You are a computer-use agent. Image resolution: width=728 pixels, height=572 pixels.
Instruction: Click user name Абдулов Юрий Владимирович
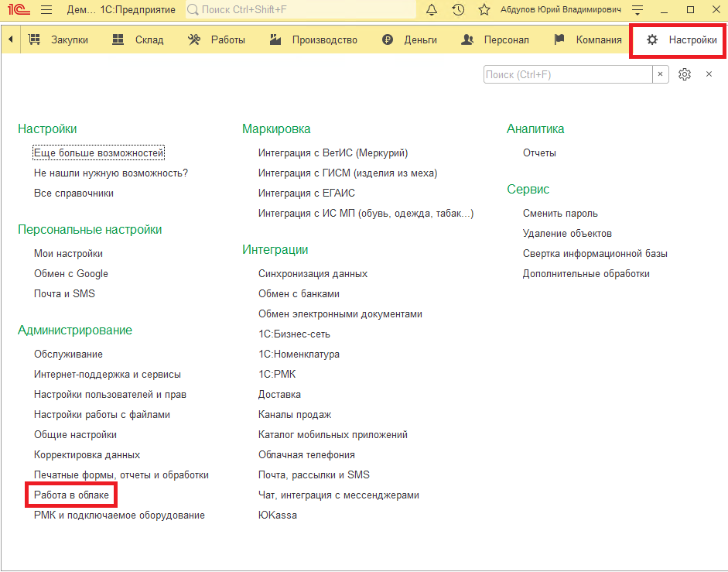click(560, 9)
